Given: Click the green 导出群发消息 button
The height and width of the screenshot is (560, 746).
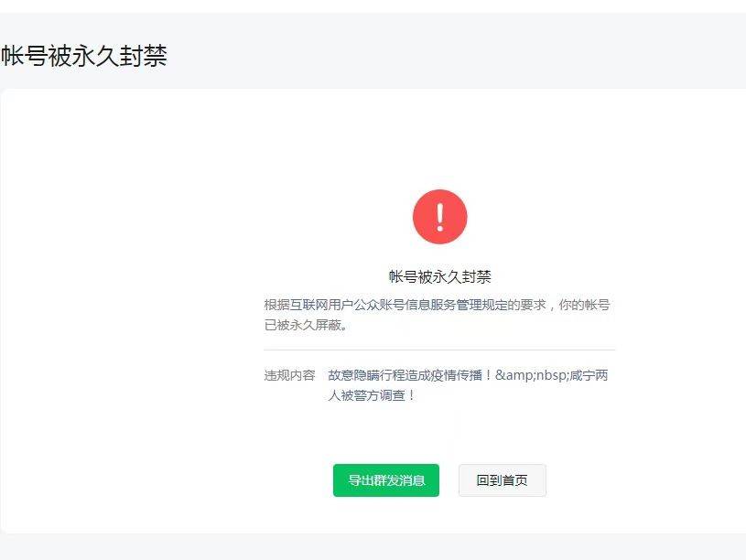Looking at the screenshot, I should coord(386,480).
